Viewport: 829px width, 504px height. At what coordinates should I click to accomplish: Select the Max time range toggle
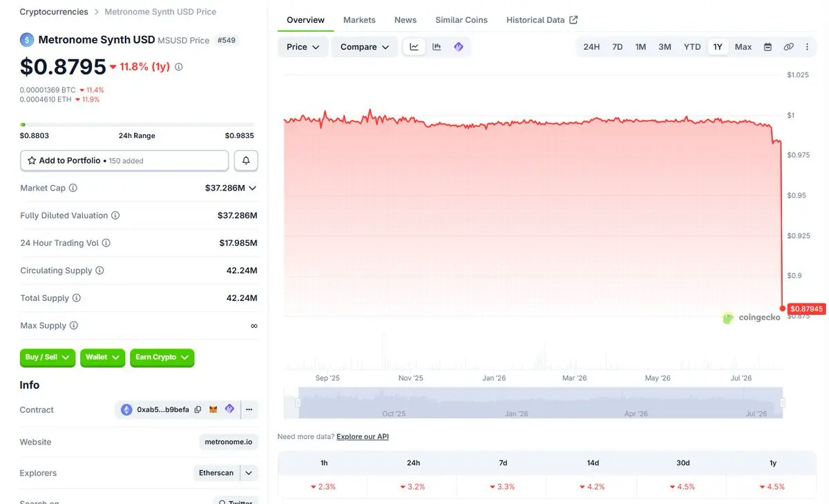pyautogui.click(x=743, y=47)
